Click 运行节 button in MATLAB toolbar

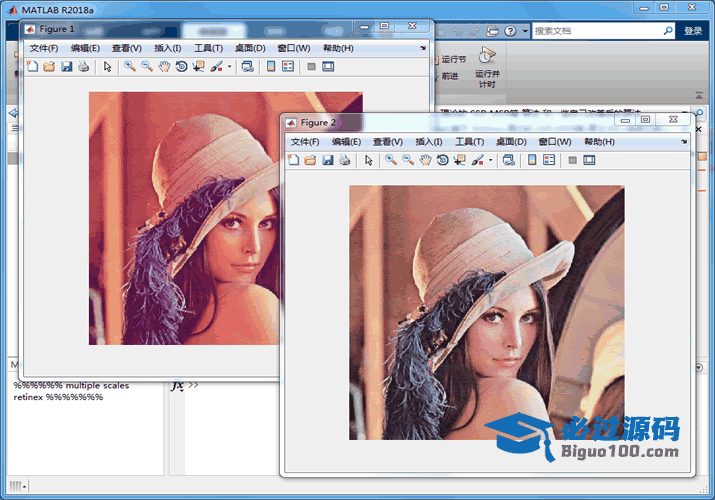point(453,59)
